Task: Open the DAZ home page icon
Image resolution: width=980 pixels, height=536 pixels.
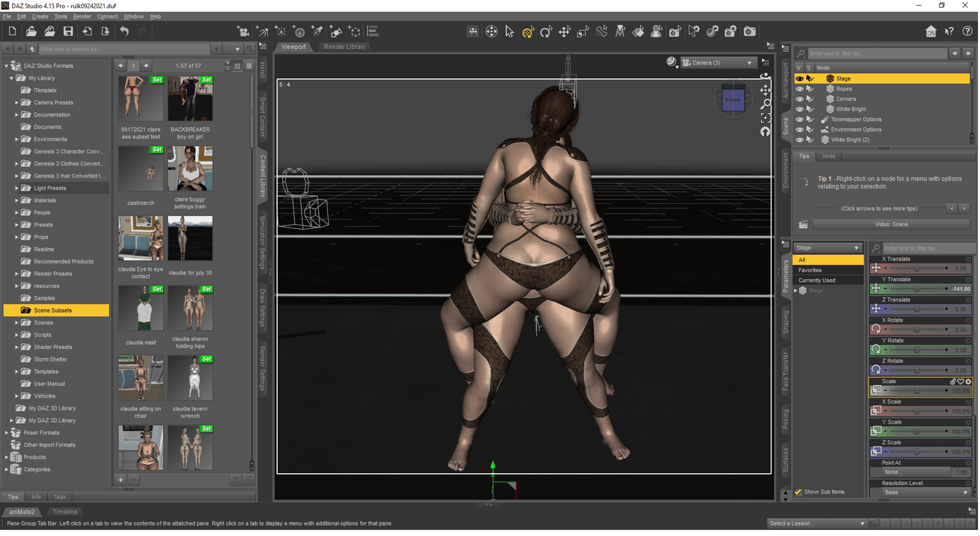Action: (931, 31)
